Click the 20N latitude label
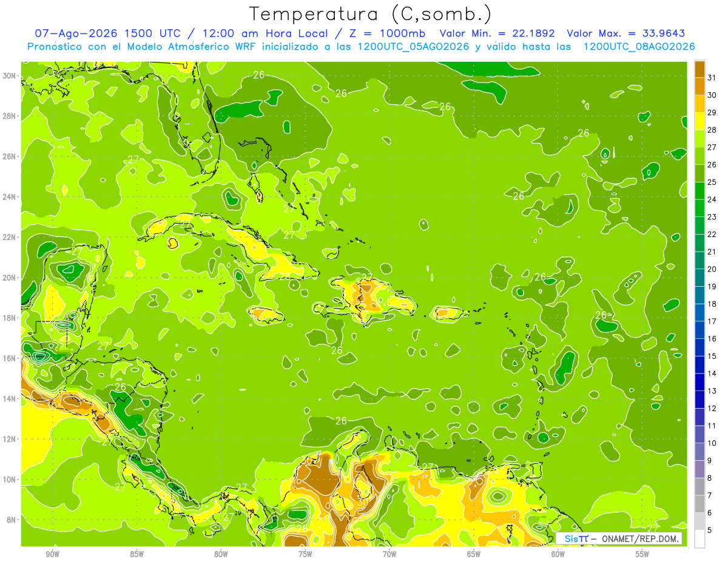This screenshot has height=562, width=728. click(10, 278)
